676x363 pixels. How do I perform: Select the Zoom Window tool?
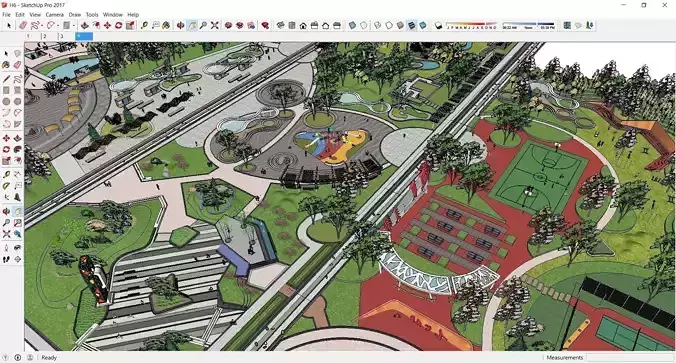tap(17, 222)
